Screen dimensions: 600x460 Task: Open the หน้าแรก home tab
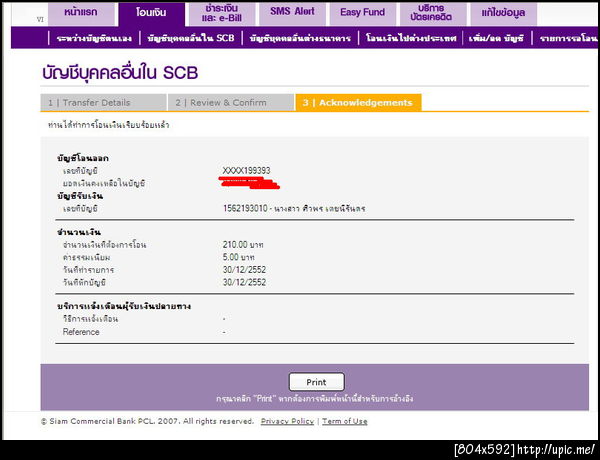81,13
